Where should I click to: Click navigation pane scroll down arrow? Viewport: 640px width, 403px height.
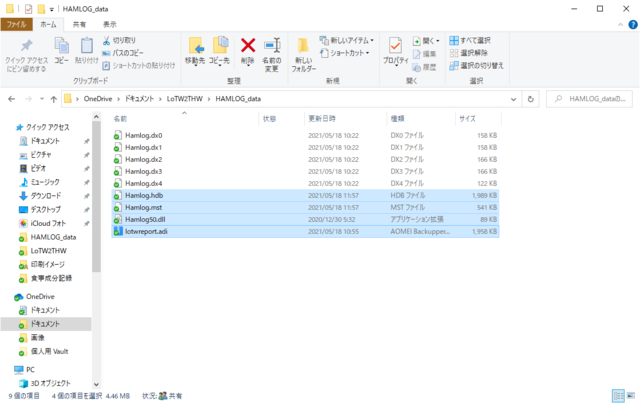(x=96, y=384)
